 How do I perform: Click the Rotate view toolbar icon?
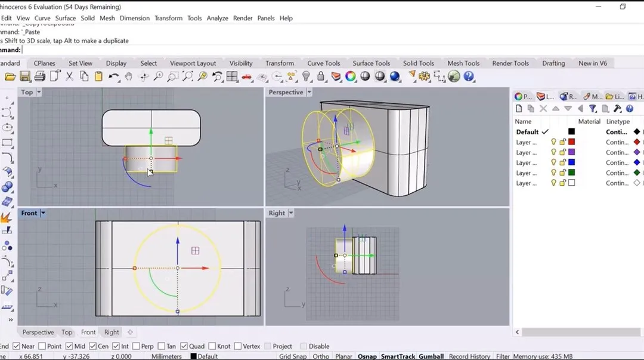point(143,76)
